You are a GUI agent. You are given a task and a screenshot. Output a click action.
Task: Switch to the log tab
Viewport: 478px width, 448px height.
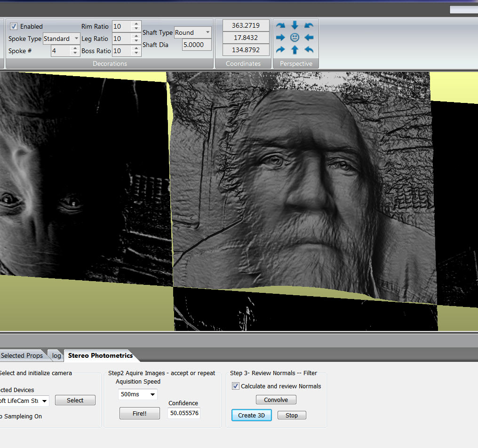56,355
